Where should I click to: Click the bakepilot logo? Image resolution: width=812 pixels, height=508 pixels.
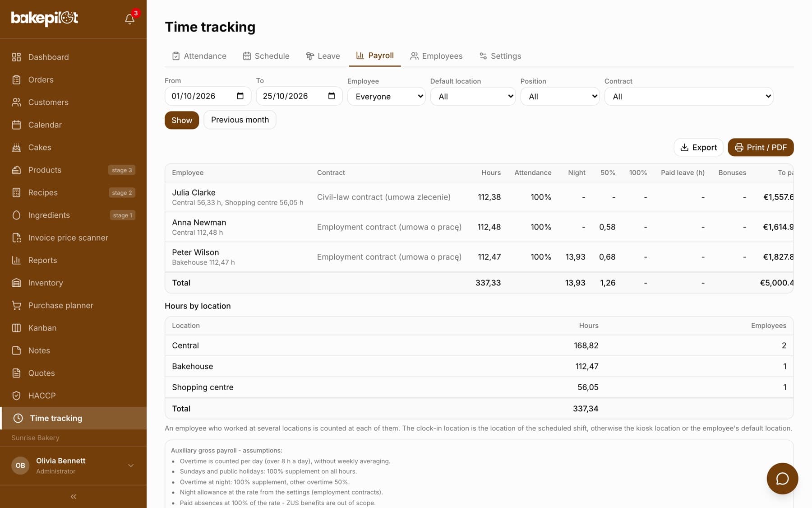point(45,18)
